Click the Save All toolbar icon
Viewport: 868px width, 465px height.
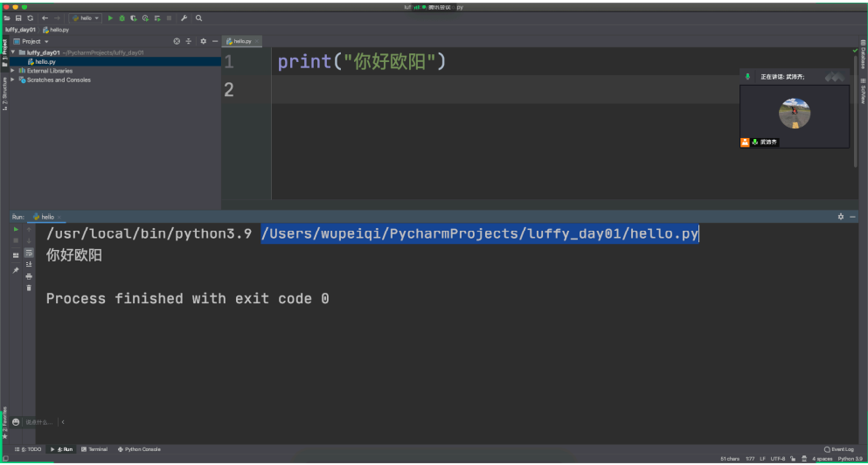(x=18, y=18)
